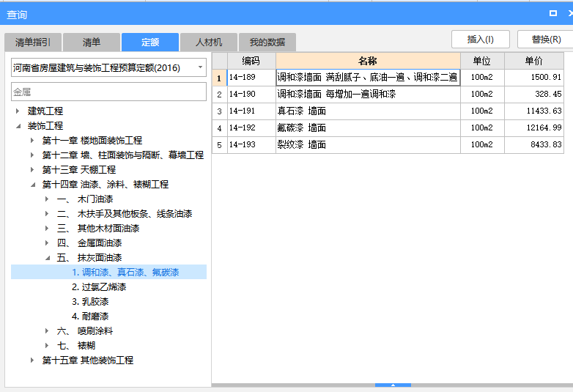573x392 pixels.
Task: Expand 六、喷刷涂料 arrow
Action: click(x=46, y=331)
